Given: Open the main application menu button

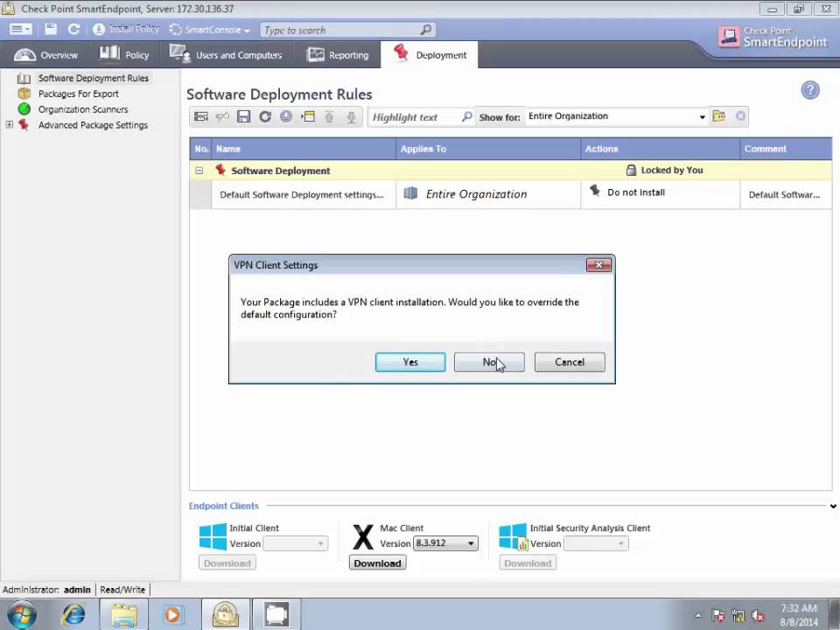Looking at the screenshot, I should (20, 30).
